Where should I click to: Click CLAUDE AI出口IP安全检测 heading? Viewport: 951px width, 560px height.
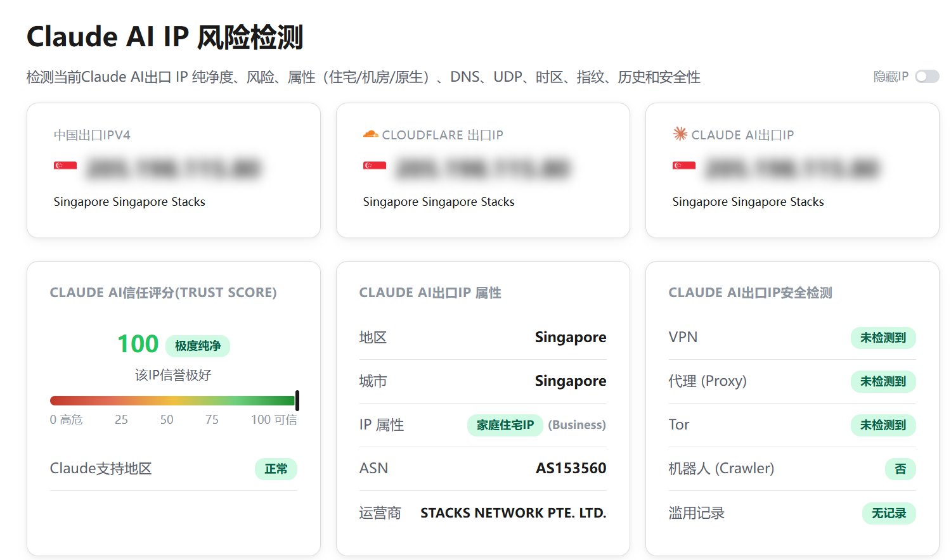click(x=751, y=293)
